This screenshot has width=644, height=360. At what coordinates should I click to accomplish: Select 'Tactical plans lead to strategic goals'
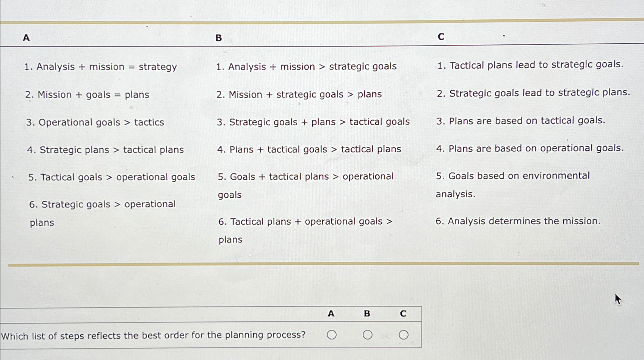point(530,65)
